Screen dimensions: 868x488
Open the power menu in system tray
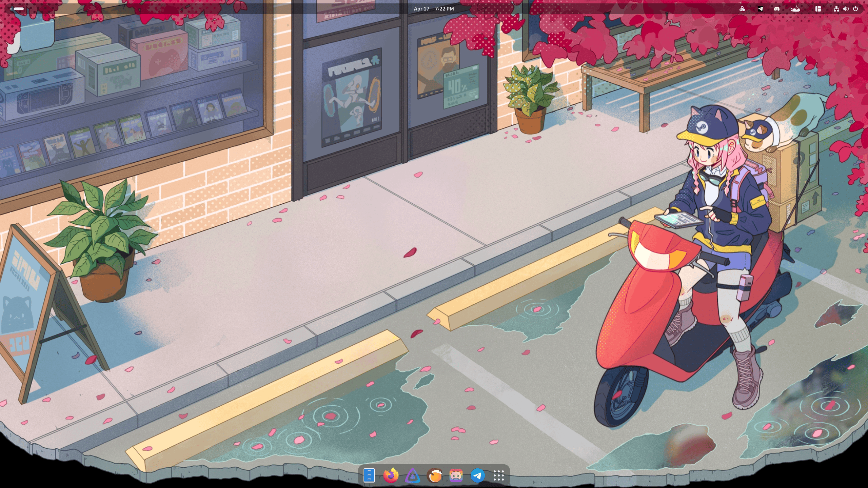coord(855,9)
